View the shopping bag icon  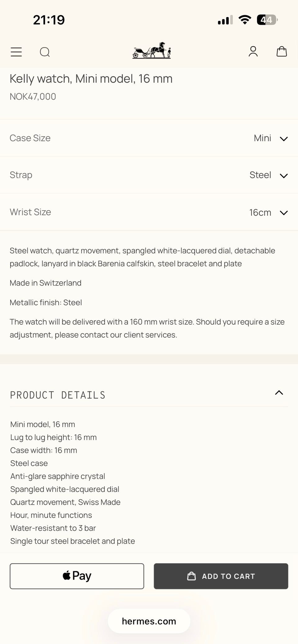click(282, 51)
